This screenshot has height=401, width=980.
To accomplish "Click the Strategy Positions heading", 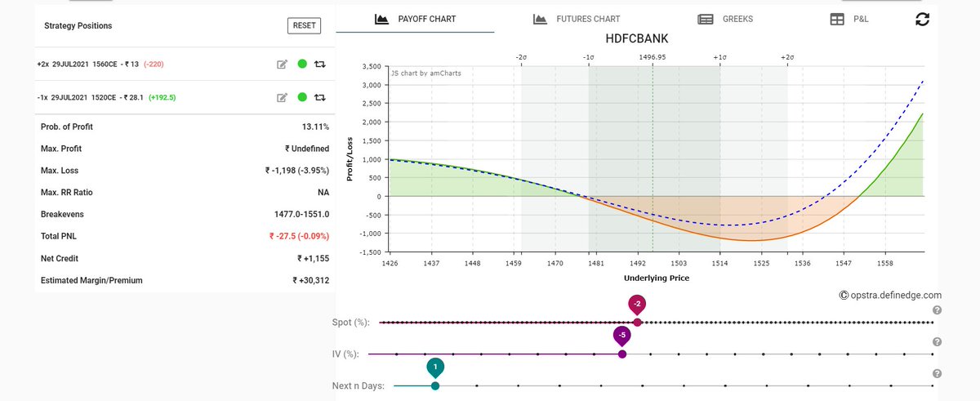I will pos(78,25).
